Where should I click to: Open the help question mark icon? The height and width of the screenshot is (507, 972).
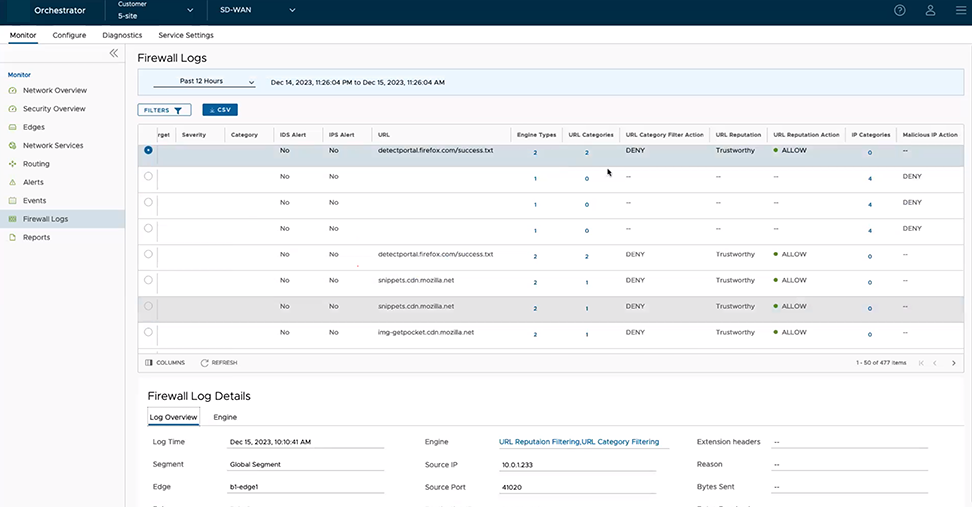pos(900,10)
